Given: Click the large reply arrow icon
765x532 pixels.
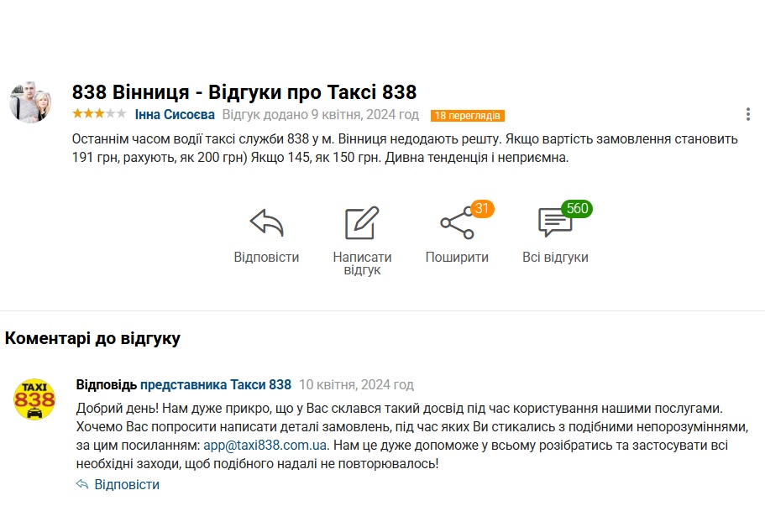Looking at the screenshot, I should click(x=266, y=223).
